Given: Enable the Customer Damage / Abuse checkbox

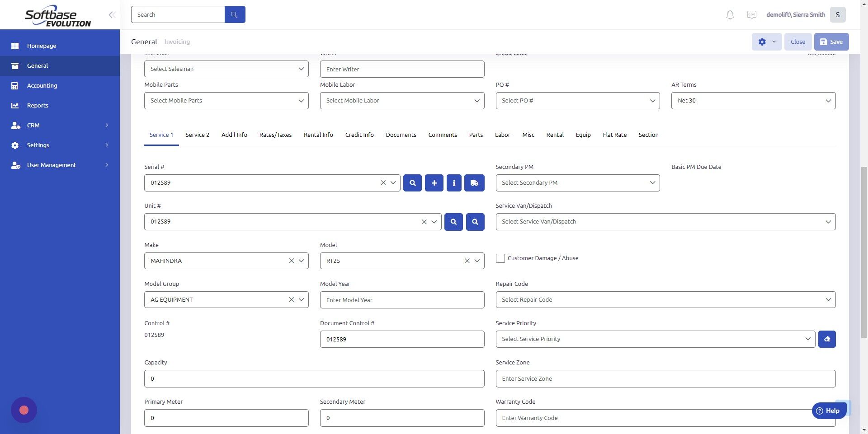Looking at the screenshot, I should pos(500,258).
